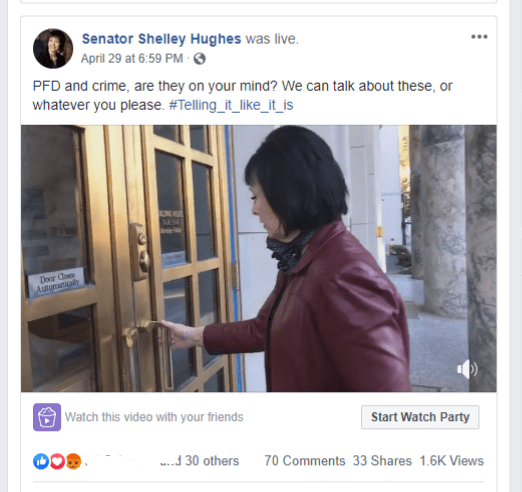Open the three-dot post options menu

pos(479,37)
